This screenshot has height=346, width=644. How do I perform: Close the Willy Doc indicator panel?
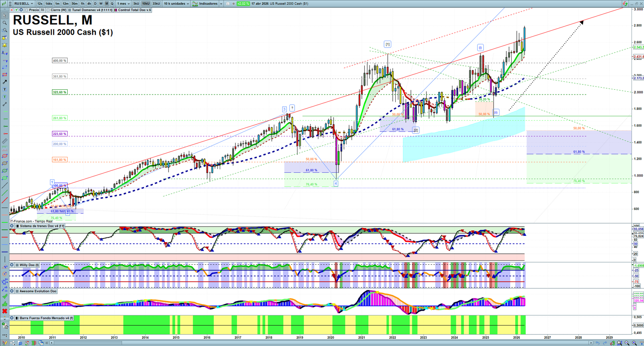click(12, 265)
